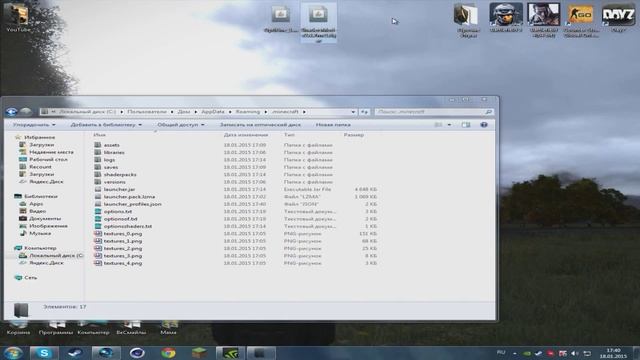Select Компьютер in the navigation pane

[40, 248]
